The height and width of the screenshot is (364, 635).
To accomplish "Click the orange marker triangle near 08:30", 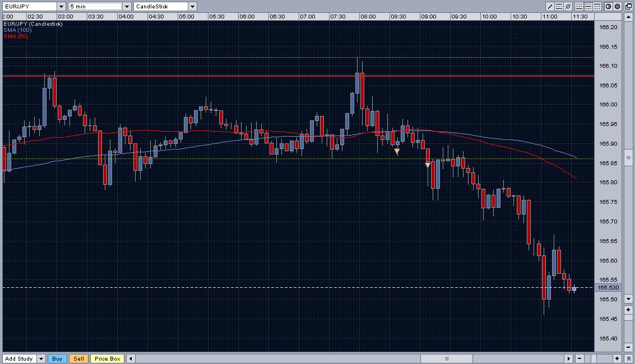I will [x=397, y=152].
